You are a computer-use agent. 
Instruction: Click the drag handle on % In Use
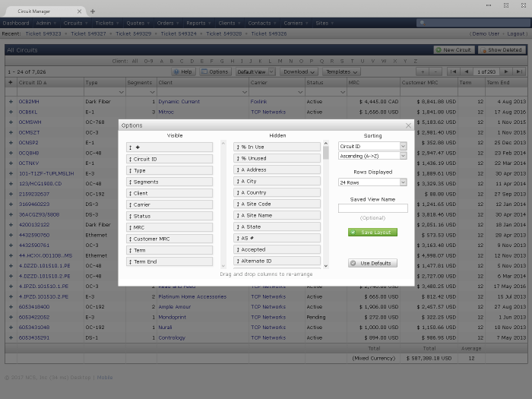(238, 147)
